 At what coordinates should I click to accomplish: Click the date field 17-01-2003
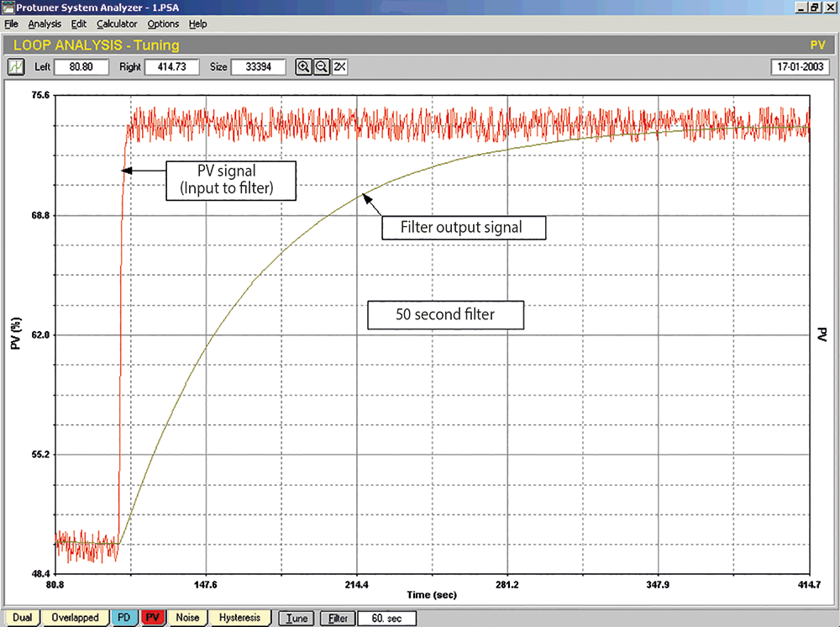pos(801,67)
